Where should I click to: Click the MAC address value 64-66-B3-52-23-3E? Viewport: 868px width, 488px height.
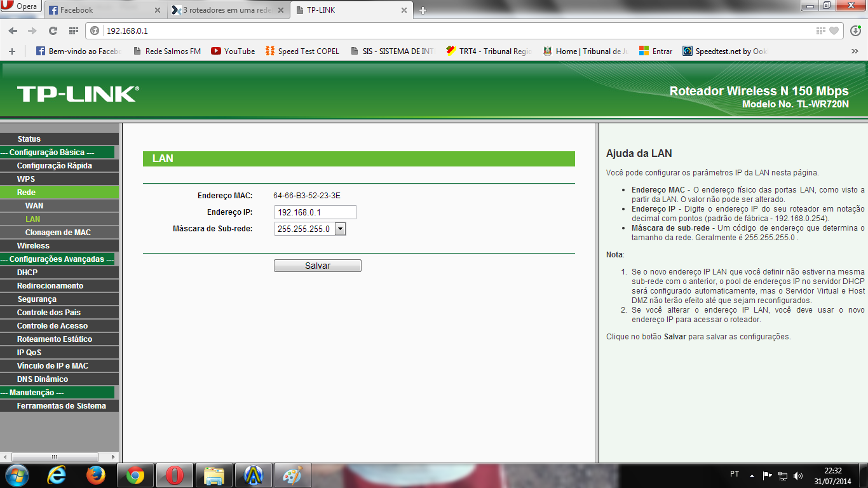pos(307,196)
